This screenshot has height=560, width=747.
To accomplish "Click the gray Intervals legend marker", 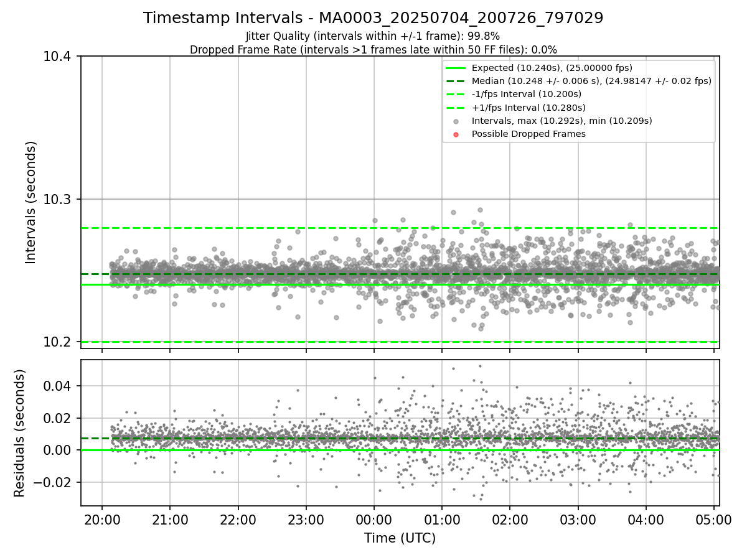I will [456, 121].
